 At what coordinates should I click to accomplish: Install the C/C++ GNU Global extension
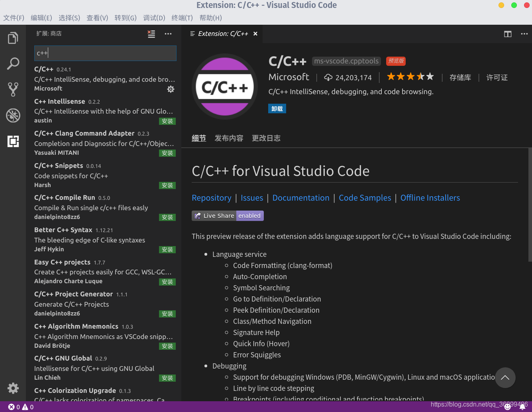[x=167, y=378]
